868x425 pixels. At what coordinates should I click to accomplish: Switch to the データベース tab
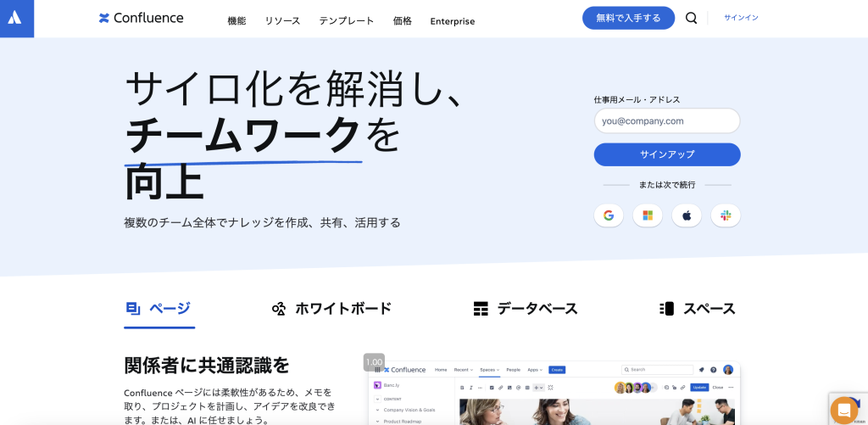pos(526,309)
